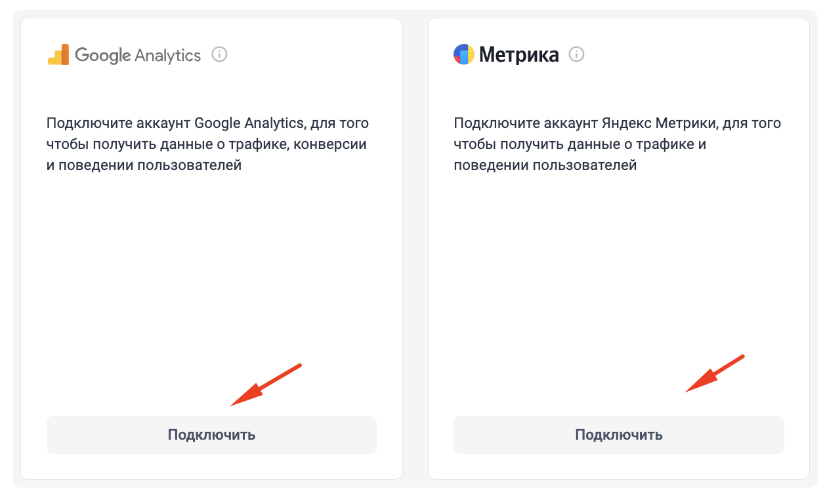Connect Яндекс Метрика with the Подключить button
This screenshot has width=823, height=504.
619,434
